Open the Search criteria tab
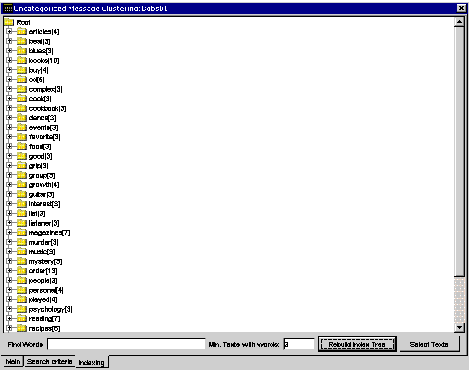The image size is (470, 371). 49,362
